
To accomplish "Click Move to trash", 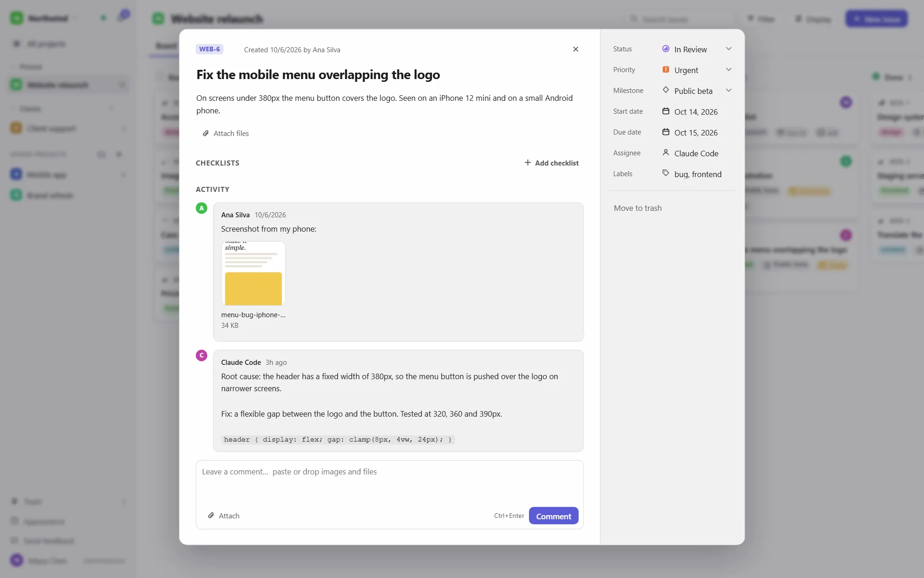I will click(638, 208).
